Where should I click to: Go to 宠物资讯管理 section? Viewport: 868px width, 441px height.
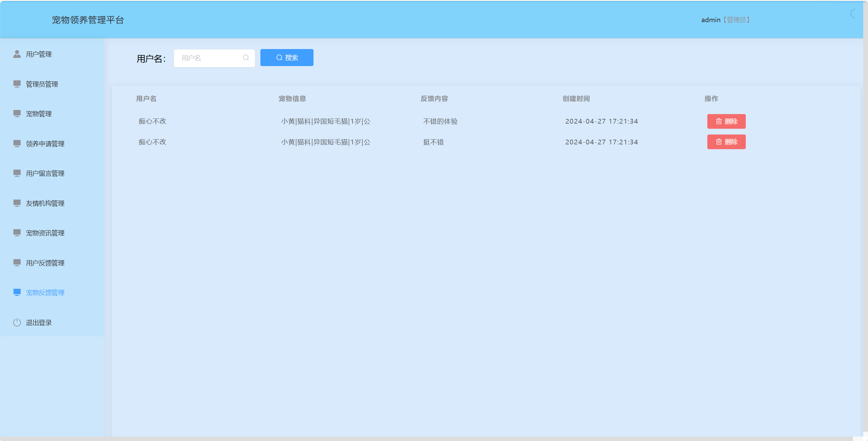45,233
